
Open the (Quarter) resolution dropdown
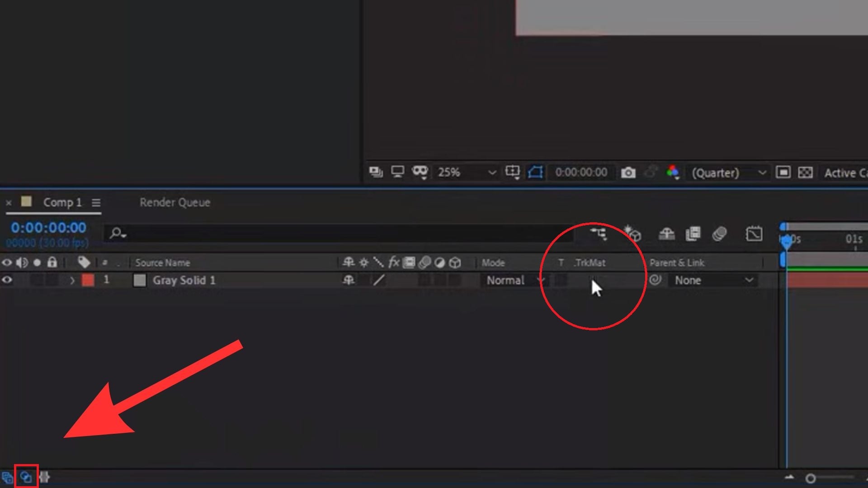[728, 173]
